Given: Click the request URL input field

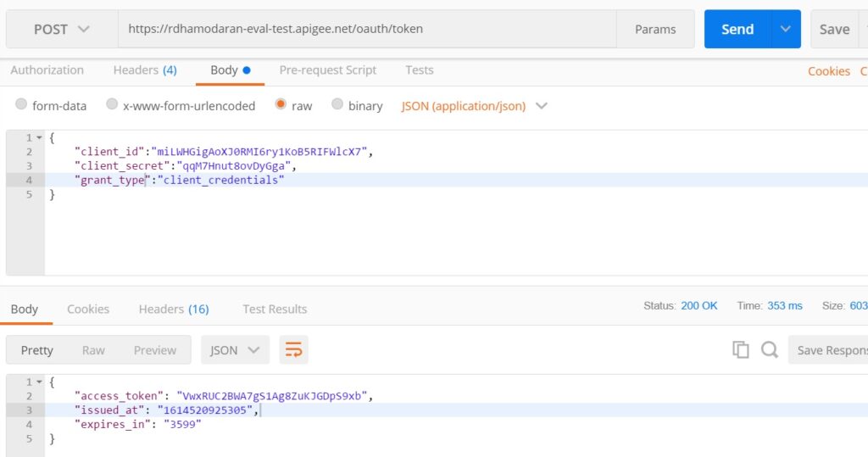Looking at the screenshot, I should [x=366, y=29].
